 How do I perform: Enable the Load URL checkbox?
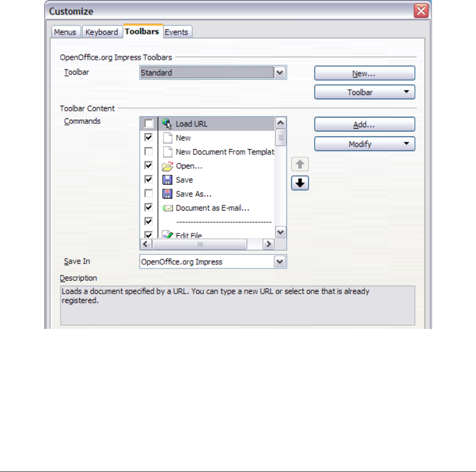[149, 123]
